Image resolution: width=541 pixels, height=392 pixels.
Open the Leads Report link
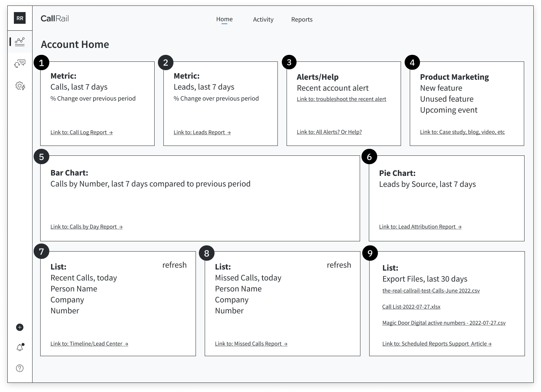202,132
